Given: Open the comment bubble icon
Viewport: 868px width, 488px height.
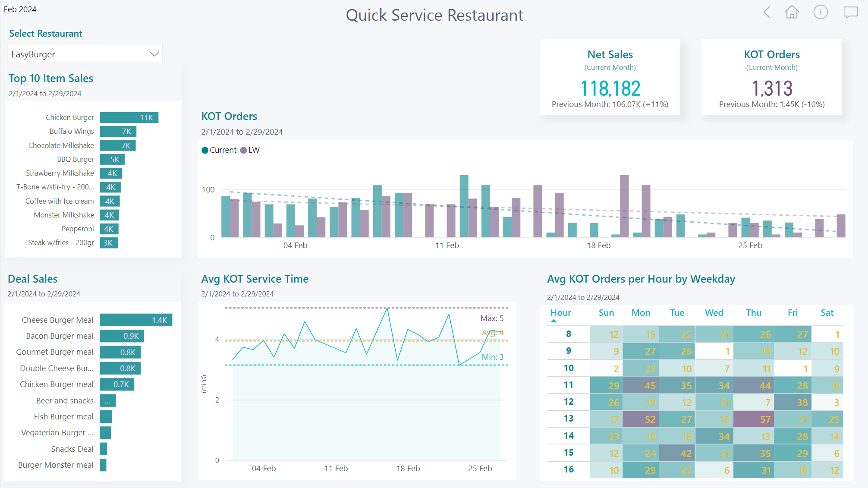Looking at the screenshot, I should [850, 12].
